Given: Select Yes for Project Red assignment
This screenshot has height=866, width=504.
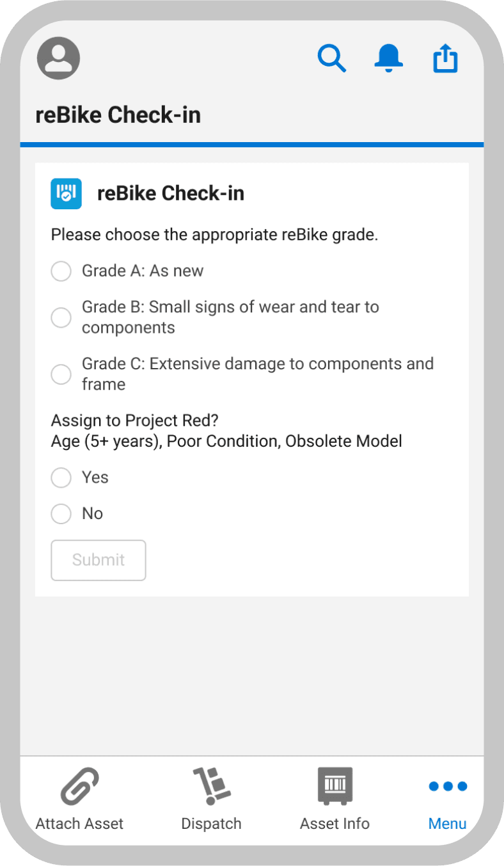Looking at the screenshot, I should pyautogui.click(x=61, y=477).
